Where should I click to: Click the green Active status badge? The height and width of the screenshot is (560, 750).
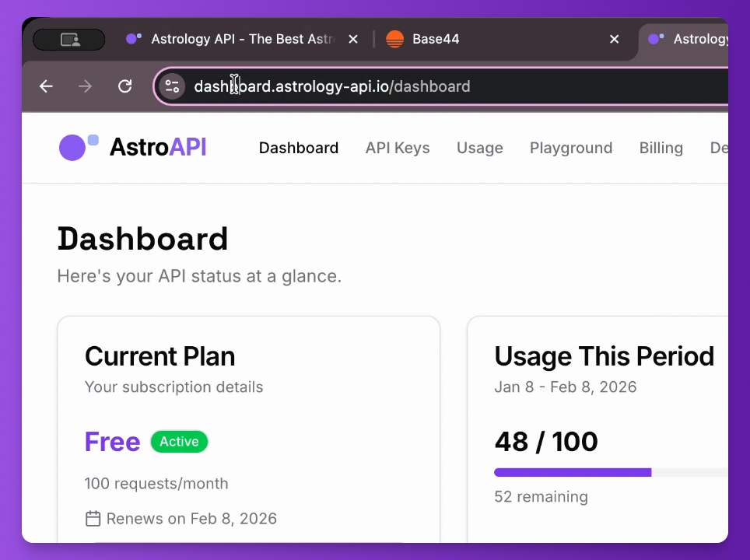[180, 442]
